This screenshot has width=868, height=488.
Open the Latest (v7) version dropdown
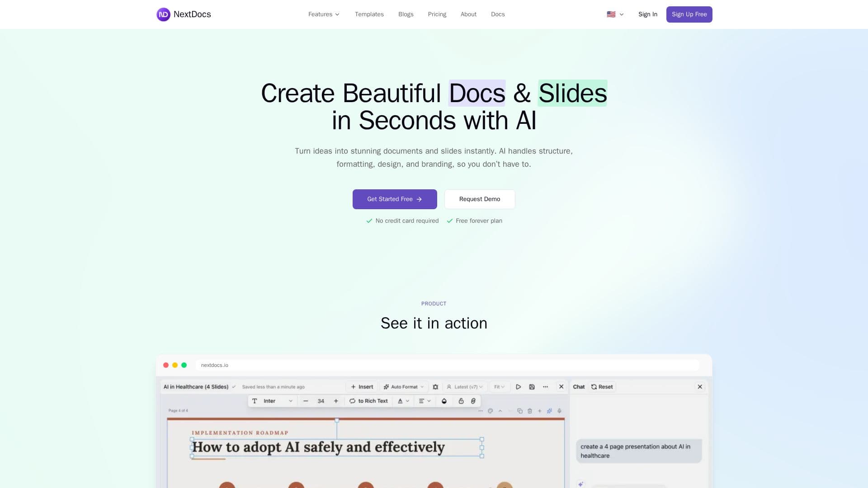[x=465, y=387]
